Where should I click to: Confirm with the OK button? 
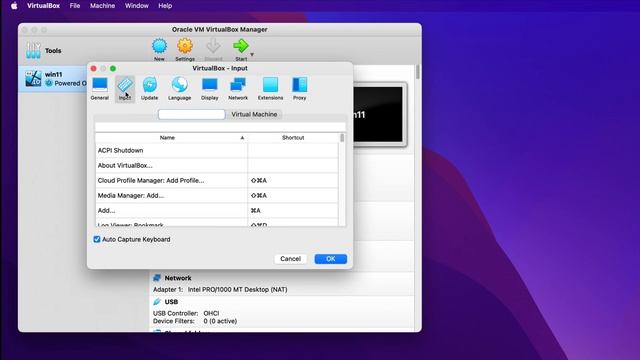[331, 259]
